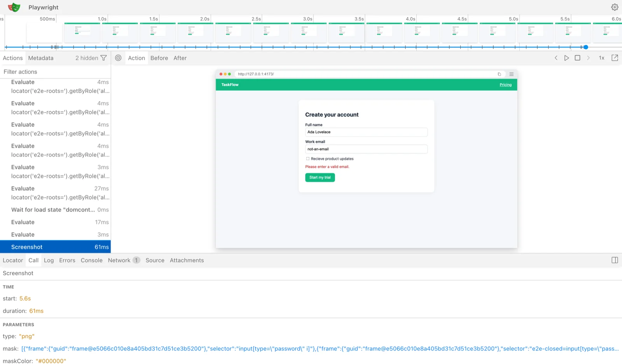The image size is (622, 364).
Task: Check the Recieve product updates checkbox
Action: coord(308,158)
